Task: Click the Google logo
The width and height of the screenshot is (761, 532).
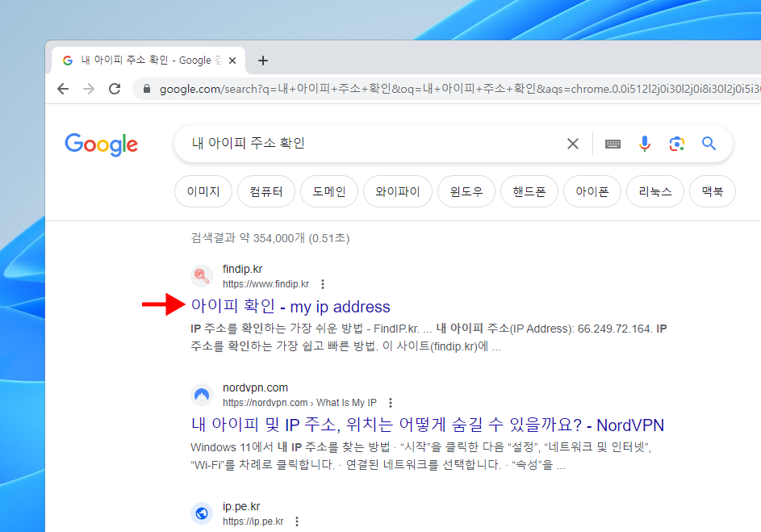Action: [x=101, y=145]
